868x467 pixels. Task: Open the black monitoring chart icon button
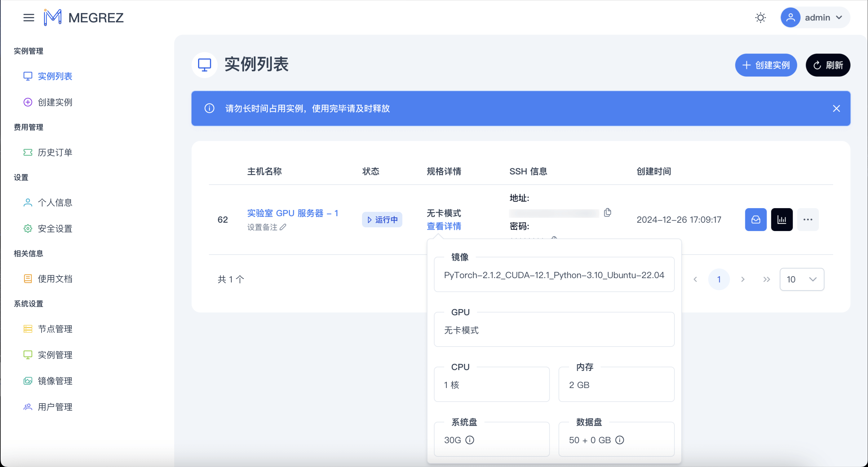point(782,220)
